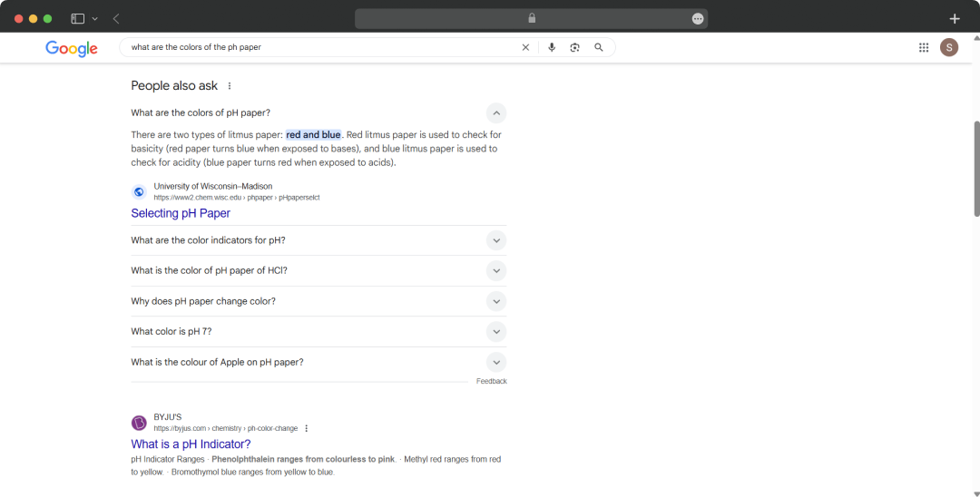Expand 'Why does pH paper change color?'
Screen dimensions: 980x497
496,302
